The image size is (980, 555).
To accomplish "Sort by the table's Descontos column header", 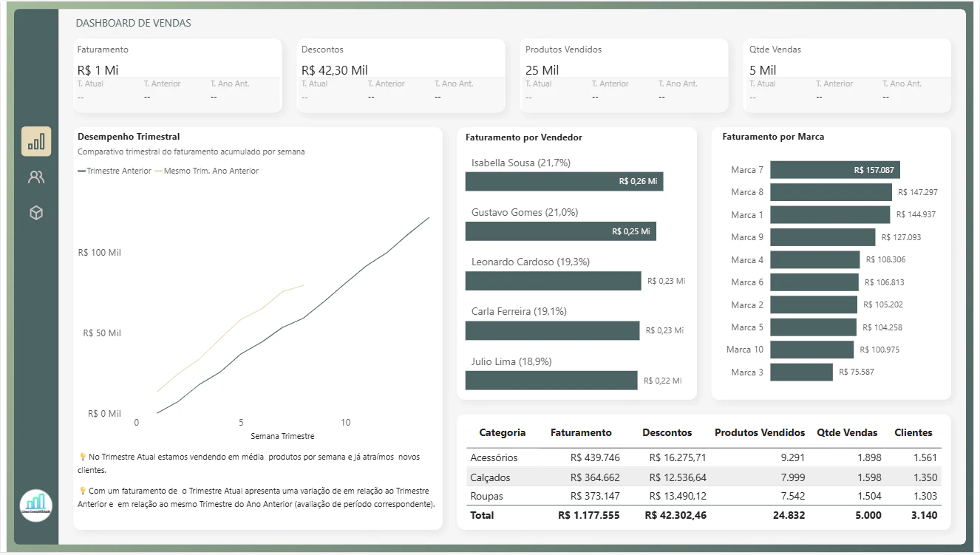I will 667,432.
